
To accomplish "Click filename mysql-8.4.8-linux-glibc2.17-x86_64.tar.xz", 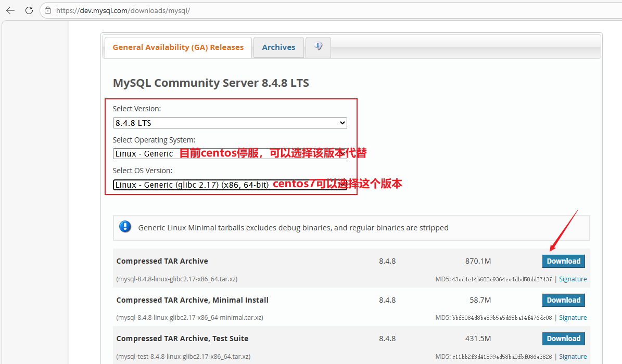I will 177,279.
